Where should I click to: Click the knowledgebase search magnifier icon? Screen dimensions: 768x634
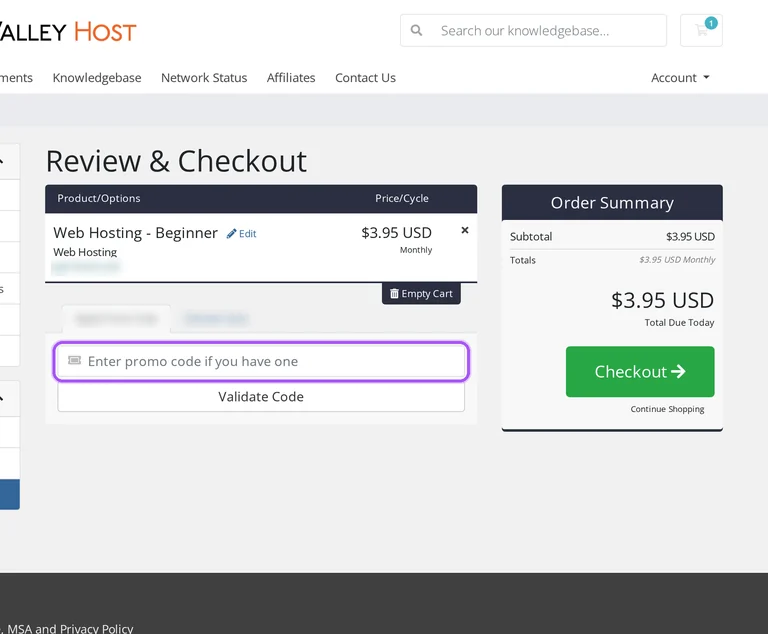tap(416, 30)
